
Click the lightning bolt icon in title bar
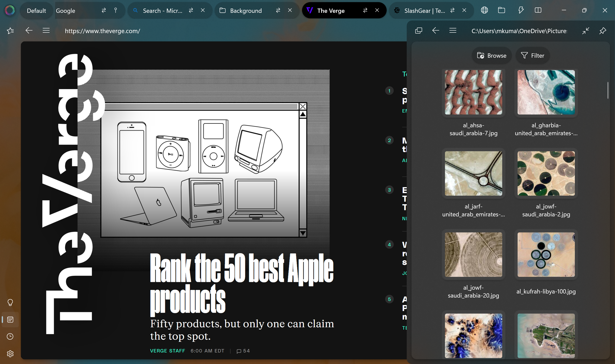point(521,10)
